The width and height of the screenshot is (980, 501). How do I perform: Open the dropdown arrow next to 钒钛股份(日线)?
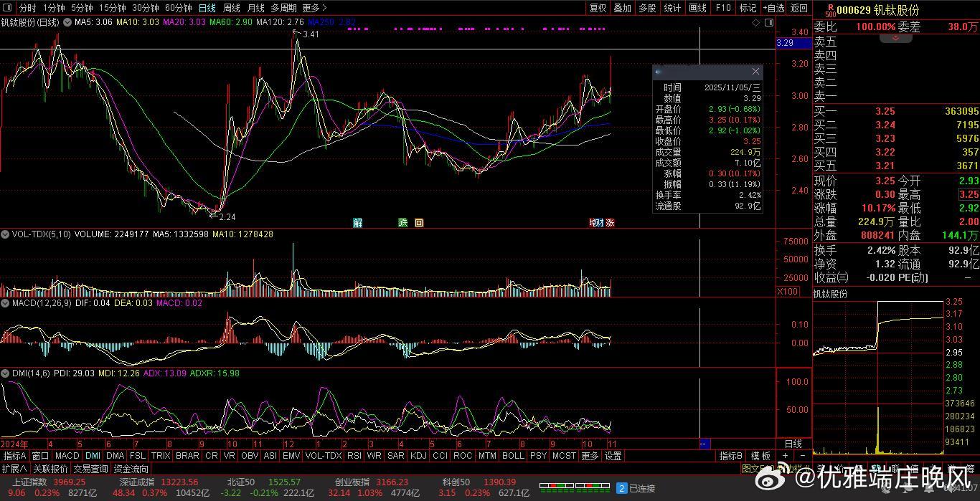[x=66, y=22]
